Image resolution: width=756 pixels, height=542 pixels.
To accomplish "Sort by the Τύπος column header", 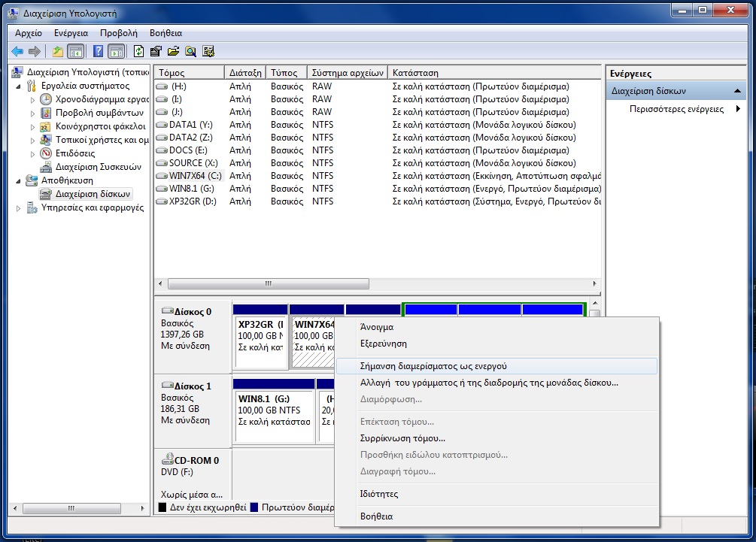I will 287,72.
